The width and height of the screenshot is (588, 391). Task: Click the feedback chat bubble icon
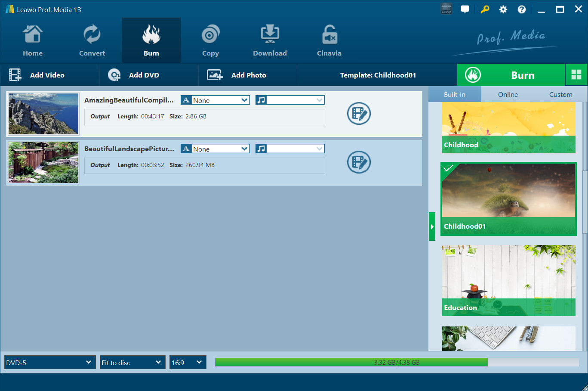tap(465, 9)
